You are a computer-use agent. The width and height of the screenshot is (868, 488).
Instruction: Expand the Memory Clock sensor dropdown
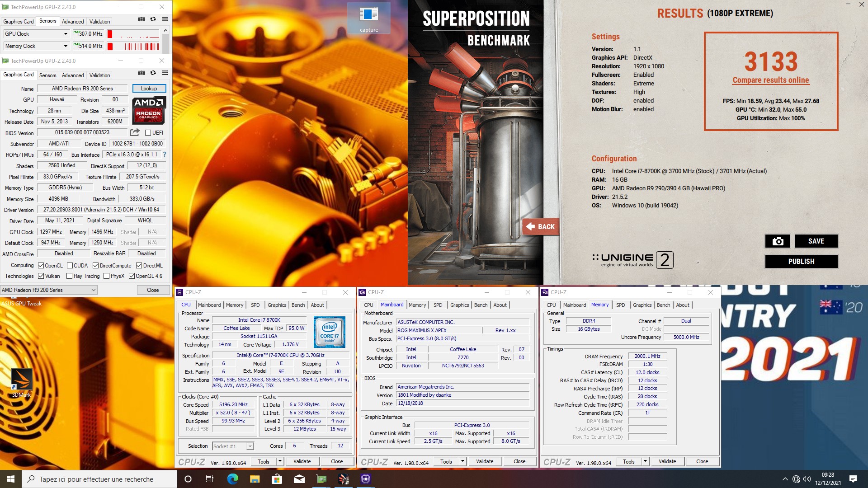coord(65,46)
